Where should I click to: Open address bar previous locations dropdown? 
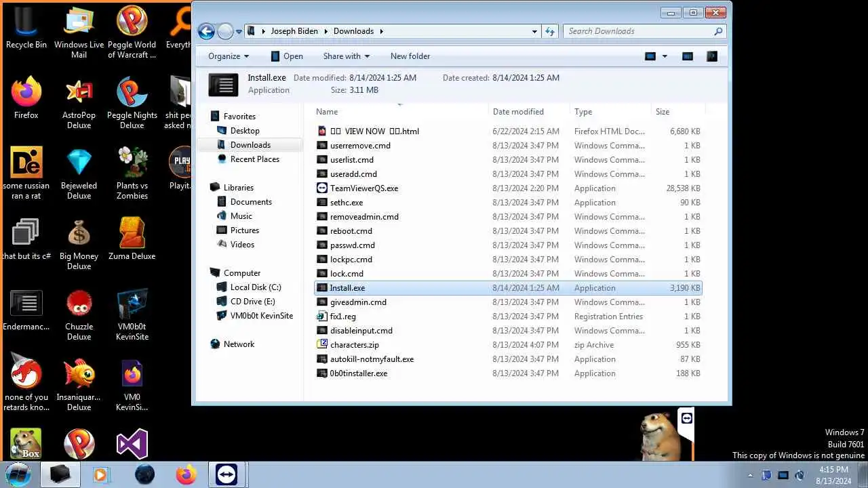pyautogui.click(x=535, y=31)
